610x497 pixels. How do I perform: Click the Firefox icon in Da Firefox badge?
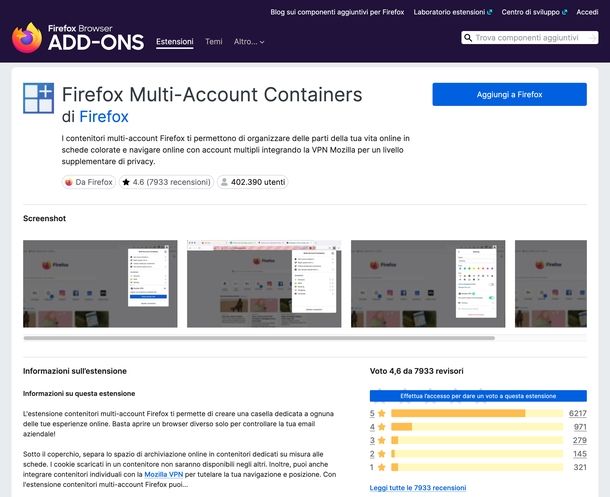click(69, 182)
